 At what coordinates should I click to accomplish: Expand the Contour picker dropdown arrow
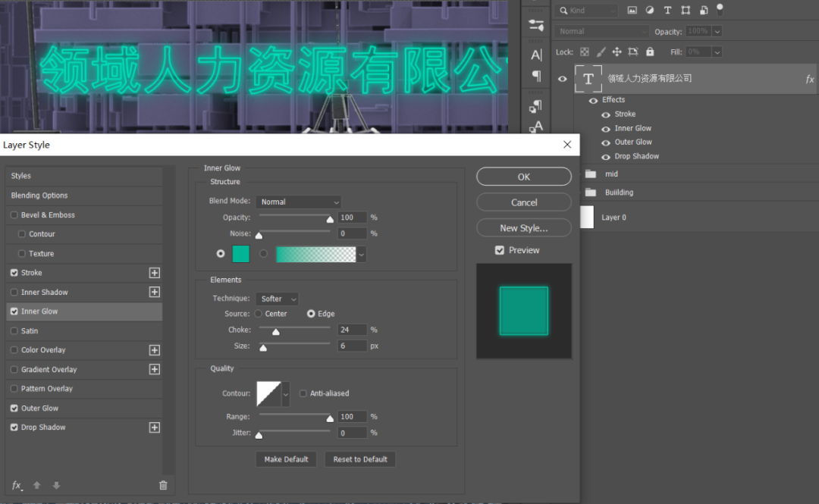pos(286,393)
